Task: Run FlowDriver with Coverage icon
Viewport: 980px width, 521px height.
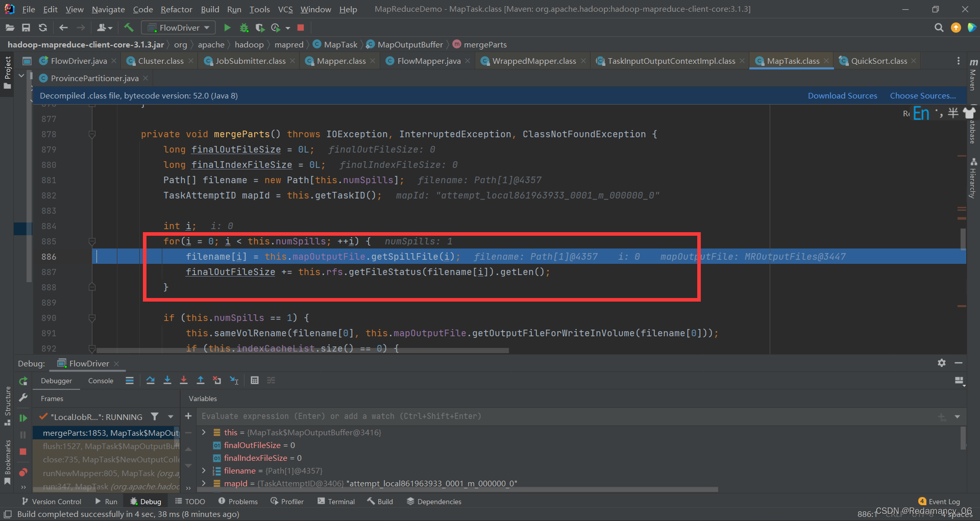Action: [260, 28]
